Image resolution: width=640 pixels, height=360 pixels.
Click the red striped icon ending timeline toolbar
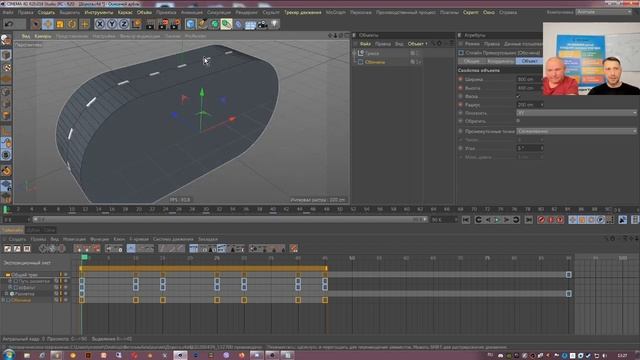pyautogui.click(x=293, y=248)
